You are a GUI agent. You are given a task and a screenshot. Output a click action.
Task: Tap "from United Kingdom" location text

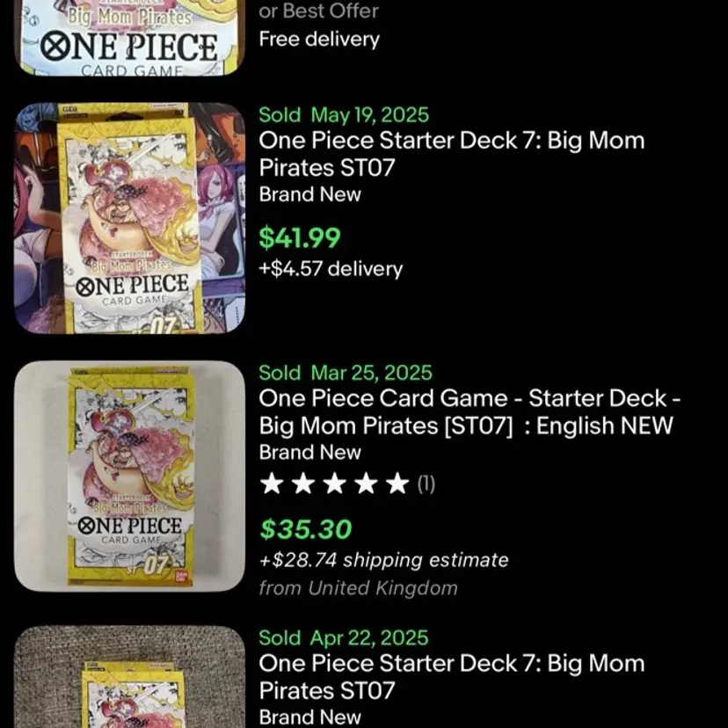point(358,588)
